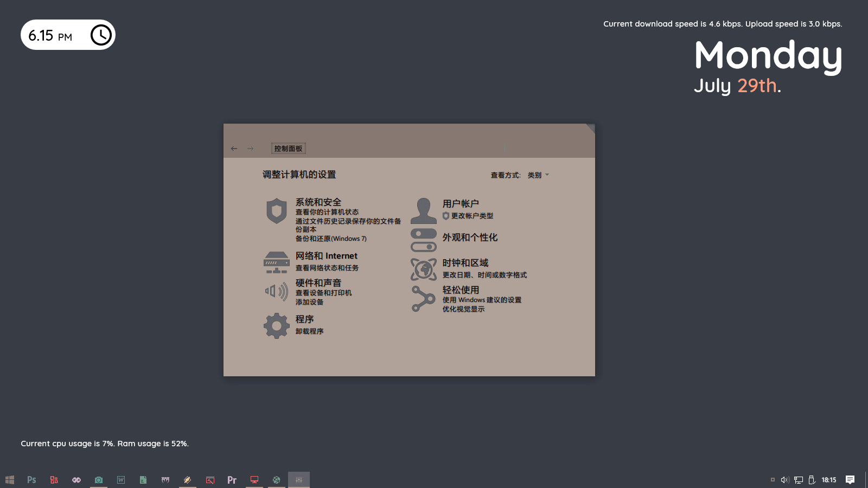Click the System and Security shield icon
868x488 pixels.
276,211
